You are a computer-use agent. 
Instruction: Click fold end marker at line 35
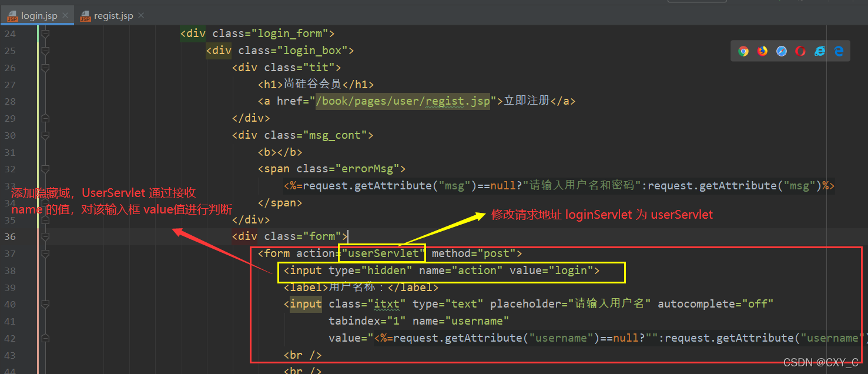pos(45,220)
